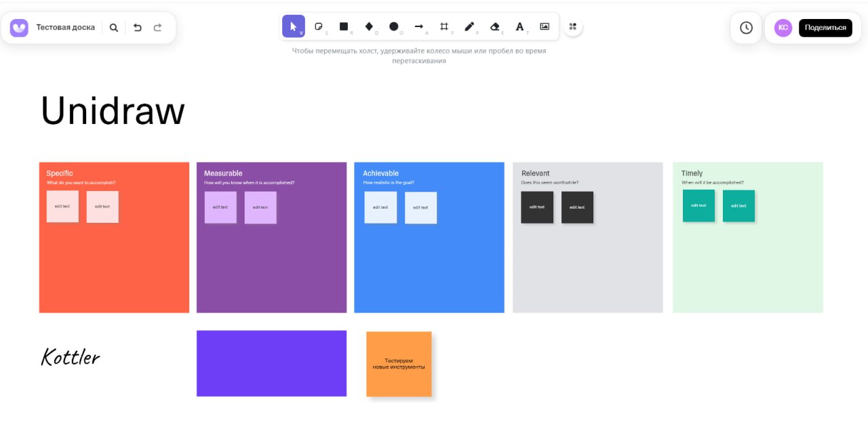The image size is (868, 439).
Task: Select the image insert tool
Action: 545,26
